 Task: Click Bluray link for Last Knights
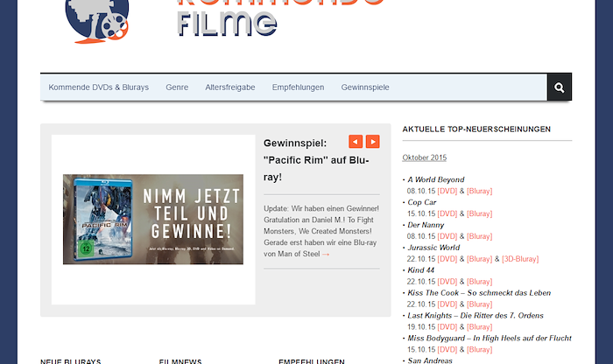point(480,327)
